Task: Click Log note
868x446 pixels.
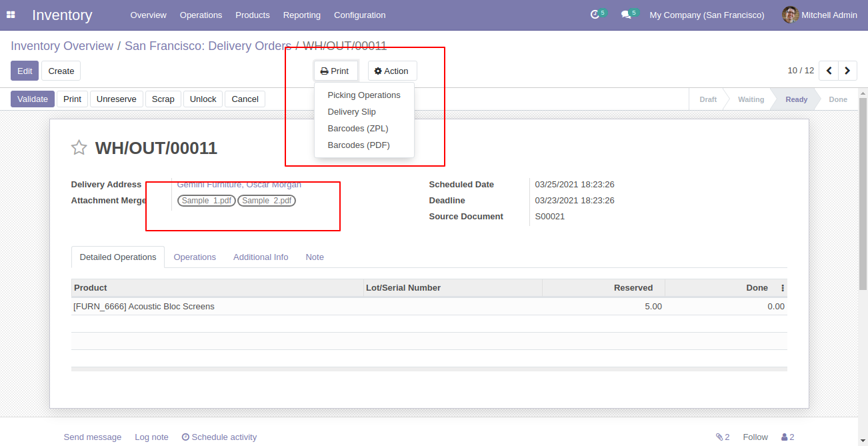Action: 151,437
